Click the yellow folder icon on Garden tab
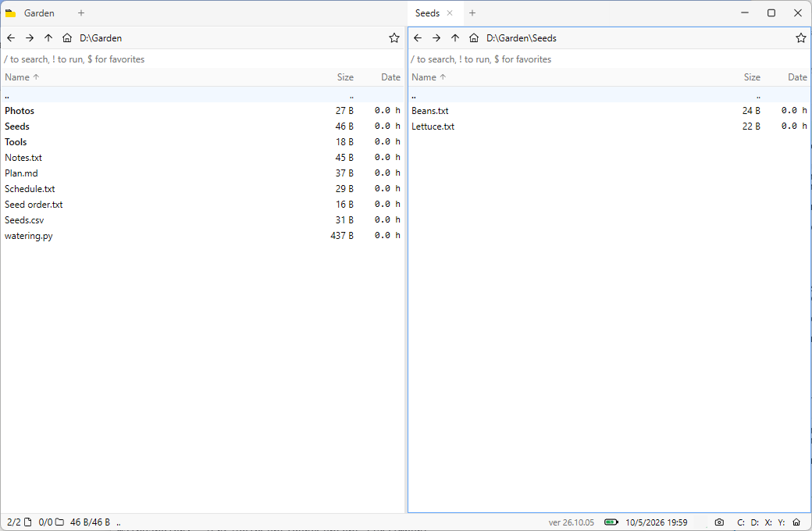The image size is (812, 531). point(10,13)
